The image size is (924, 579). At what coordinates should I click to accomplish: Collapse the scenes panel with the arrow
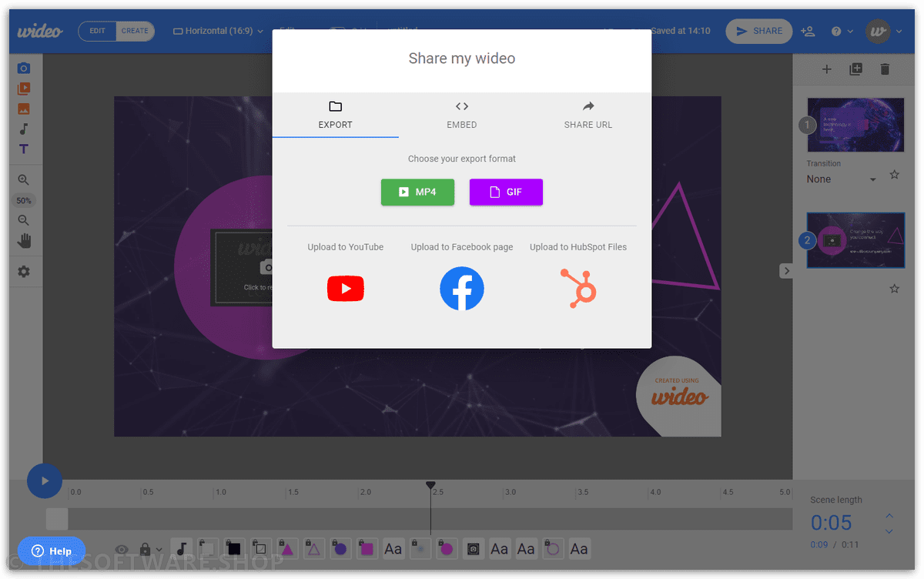tap(785, 270)
